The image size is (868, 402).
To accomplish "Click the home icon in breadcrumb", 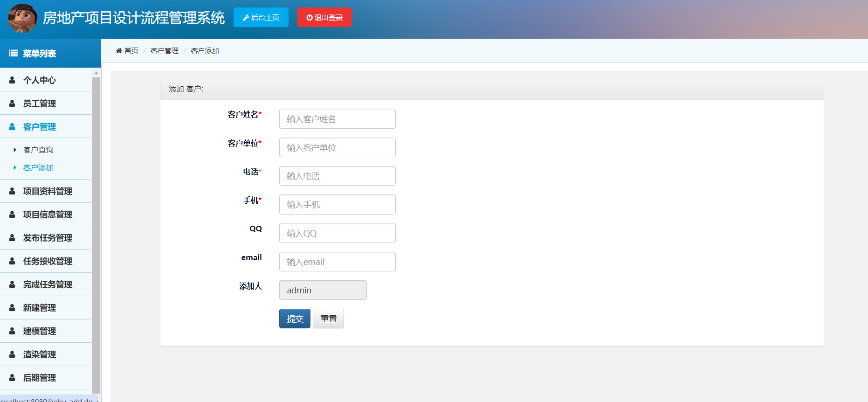I will pyautogui.click(x=119, y=50).
